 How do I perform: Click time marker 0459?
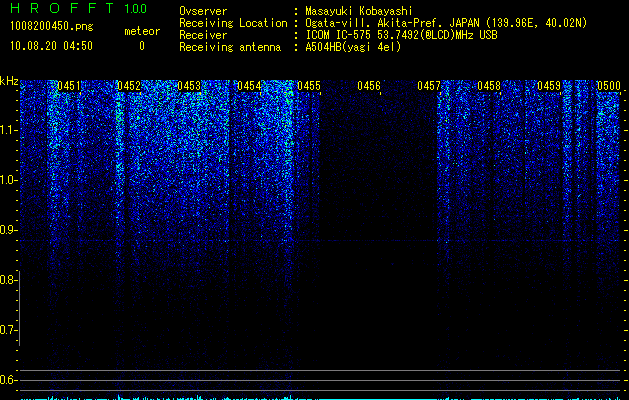(x=549, y=86)
